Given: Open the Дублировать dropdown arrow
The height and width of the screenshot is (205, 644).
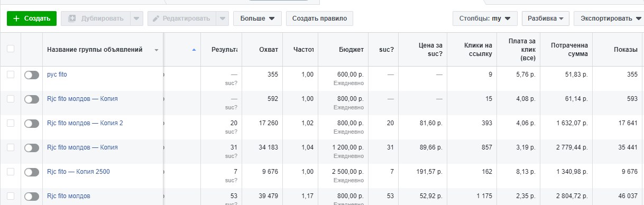Looking at the screenshot, I should coord(137,18).
